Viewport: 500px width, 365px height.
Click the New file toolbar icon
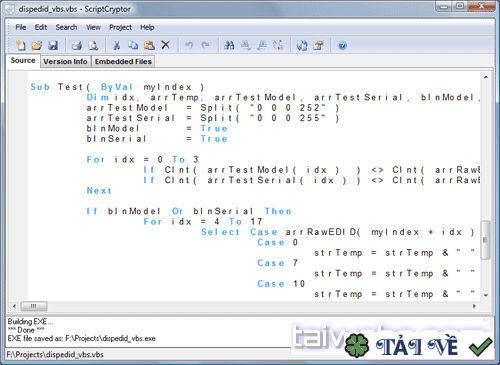(21, 45)
